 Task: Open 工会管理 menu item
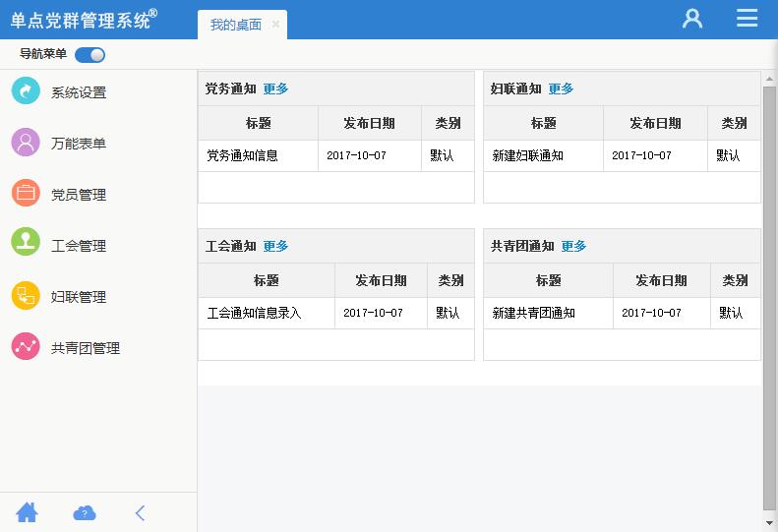[x=79, y=246]
